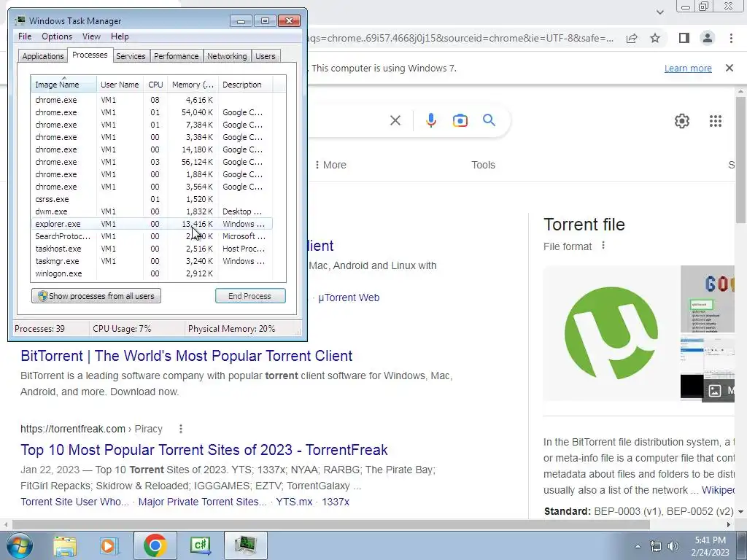Switch to the Applications tab
This screenshot has height=560, width=747.
coord(43,56)
